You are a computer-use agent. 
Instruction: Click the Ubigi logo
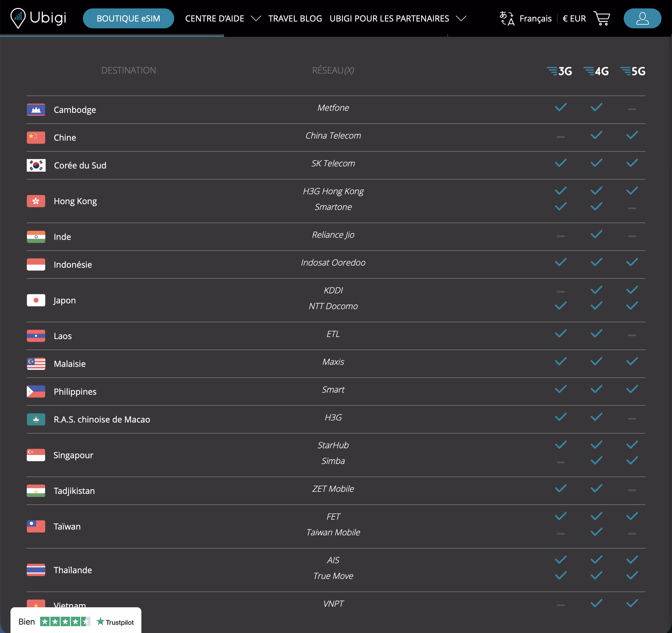(x=38, y=18)
